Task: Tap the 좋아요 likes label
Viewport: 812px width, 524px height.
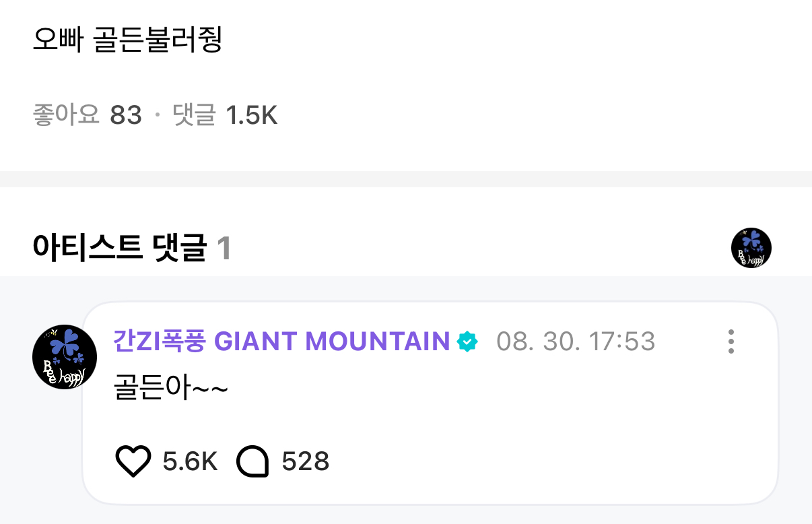Action: (66, 116)
